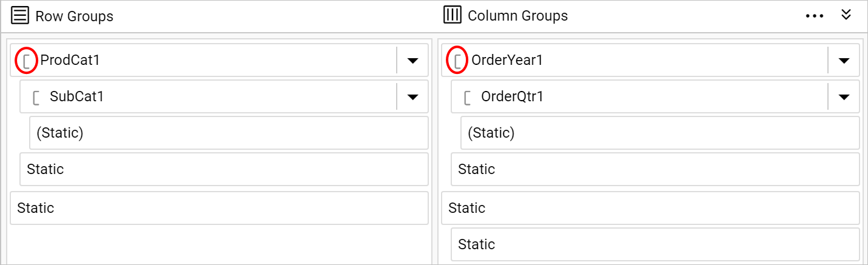Select the ProdCat1 row group
The width and height of the screenshot is (868, 265).
click(x=220, y=60)
